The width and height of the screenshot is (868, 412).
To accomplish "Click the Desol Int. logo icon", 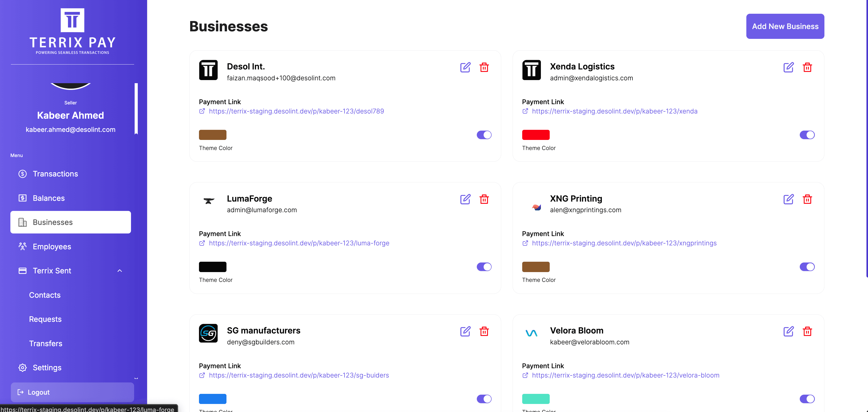I will click(208, 70).
